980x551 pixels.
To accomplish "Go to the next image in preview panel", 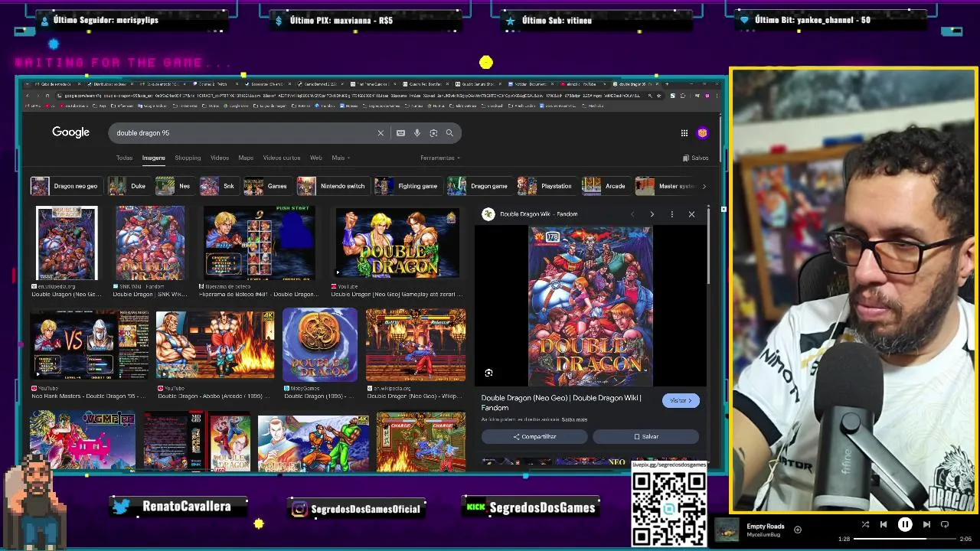I will (x=652, y=214).
